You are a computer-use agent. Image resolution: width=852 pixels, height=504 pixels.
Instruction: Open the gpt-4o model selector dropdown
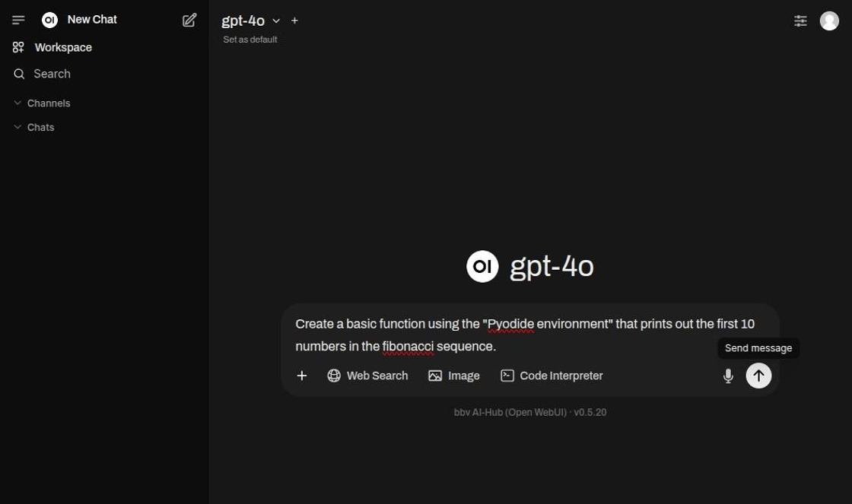coord(251,21)
